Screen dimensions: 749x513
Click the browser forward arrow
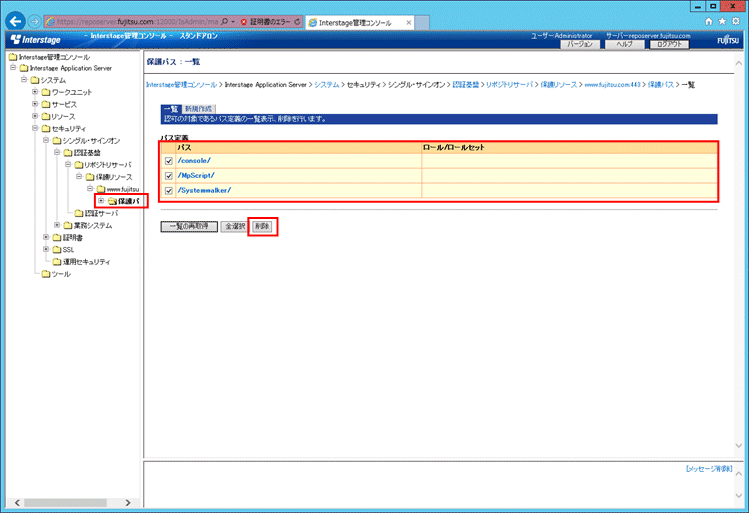[34, 21]
